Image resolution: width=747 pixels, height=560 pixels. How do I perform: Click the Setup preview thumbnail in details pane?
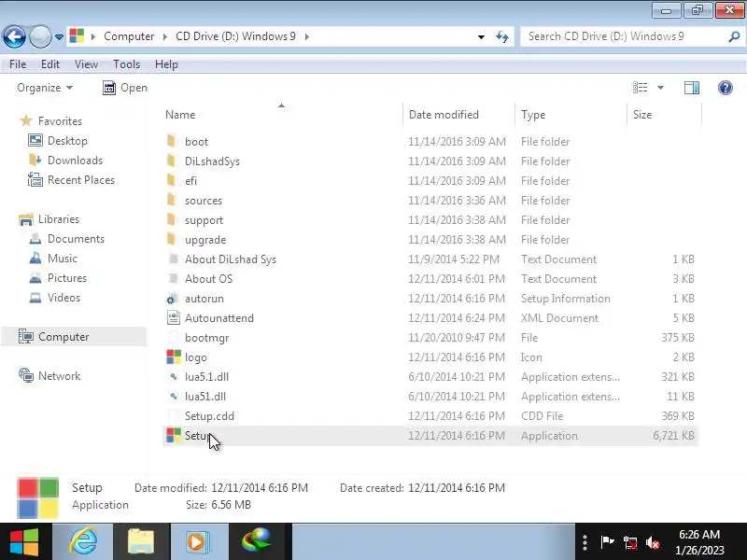point(37,497)
